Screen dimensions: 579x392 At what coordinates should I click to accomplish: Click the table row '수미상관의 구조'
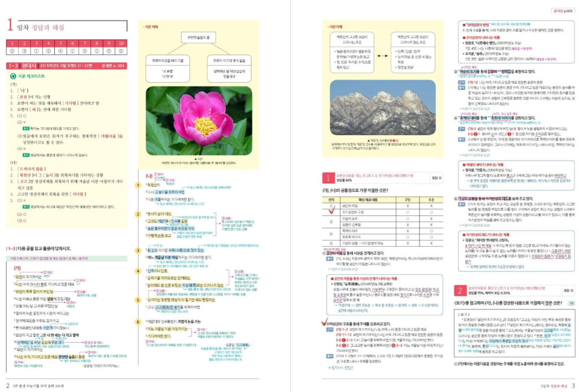click(x=383, y=213)
